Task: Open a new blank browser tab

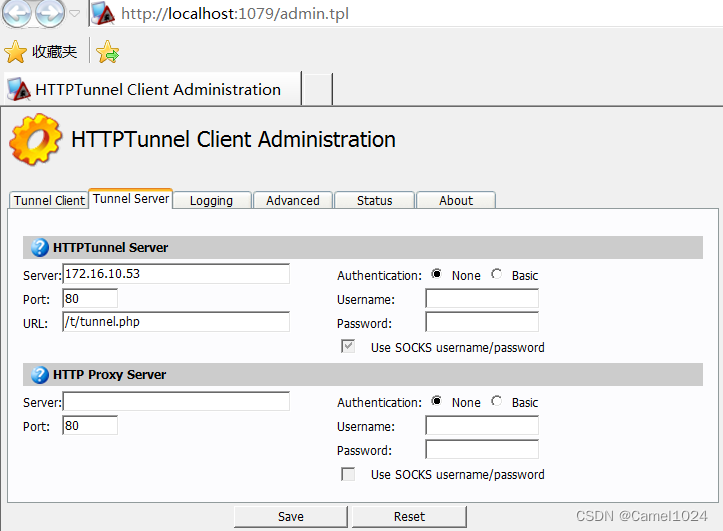Action: (317, 89)
